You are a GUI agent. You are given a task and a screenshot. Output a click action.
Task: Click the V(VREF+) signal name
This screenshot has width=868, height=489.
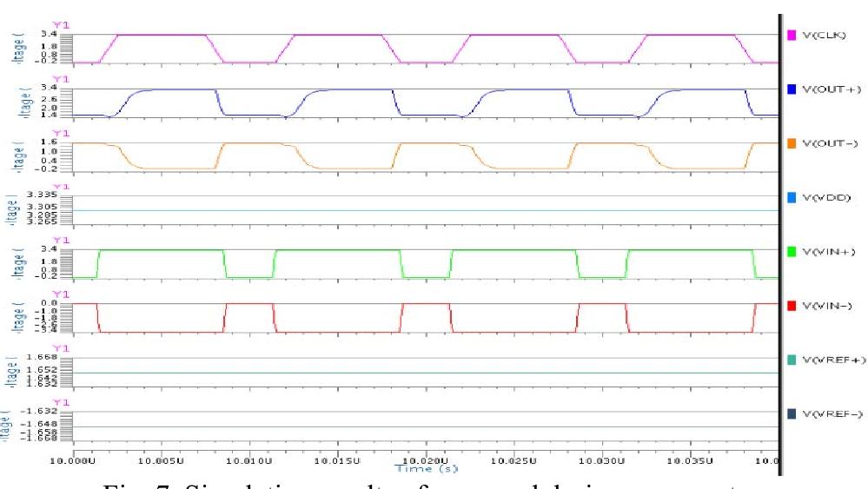point(832,360)
